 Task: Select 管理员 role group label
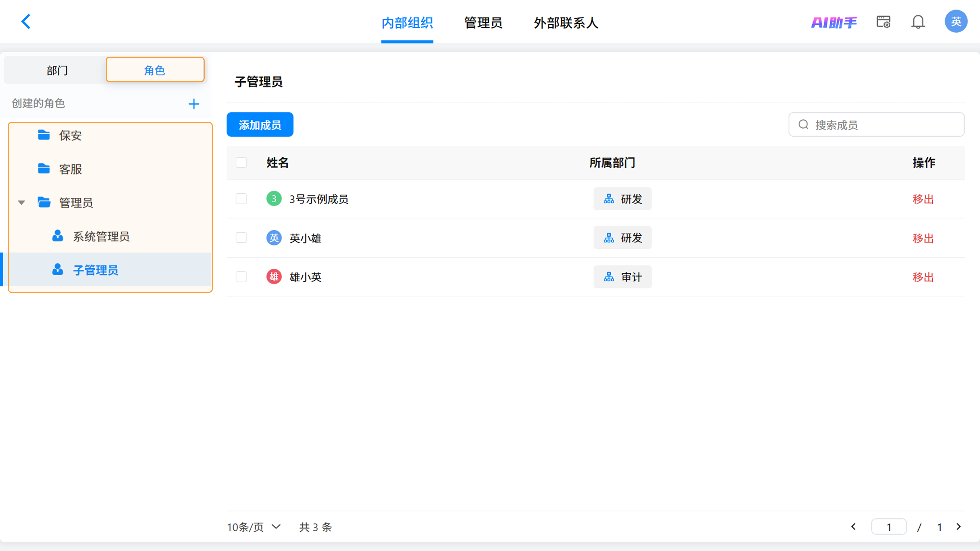(76, 203)
